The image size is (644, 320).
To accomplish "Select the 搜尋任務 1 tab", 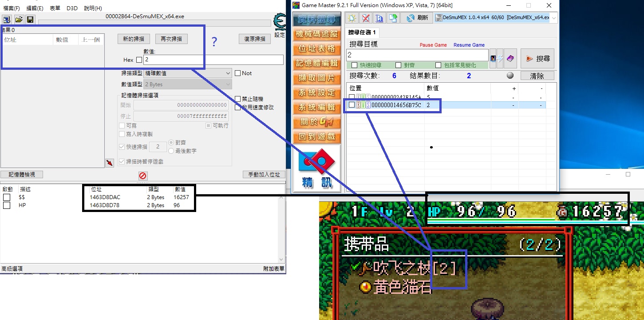I will [362, 32].
